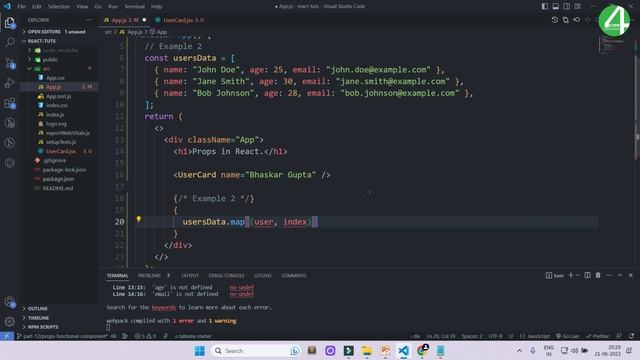The width and height of the screenshot is (640, 360).
Task: Open Chrome from the taskbar
Action: tap(422, 351)
